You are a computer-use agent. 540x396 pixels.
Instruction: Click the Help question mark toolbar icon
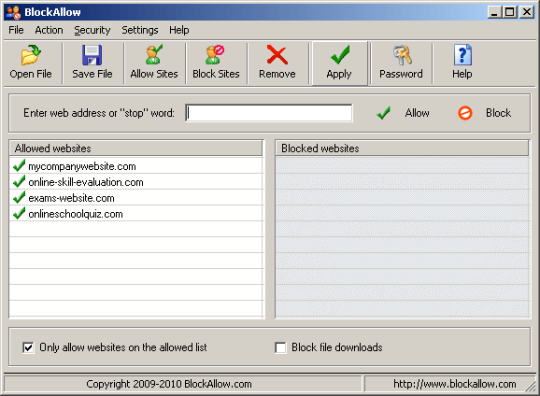click(463, 55)
